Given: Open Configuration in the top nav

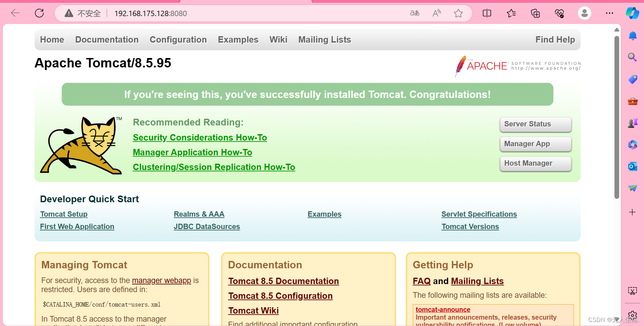Looking at the screenshot, I should coord(178,40).
